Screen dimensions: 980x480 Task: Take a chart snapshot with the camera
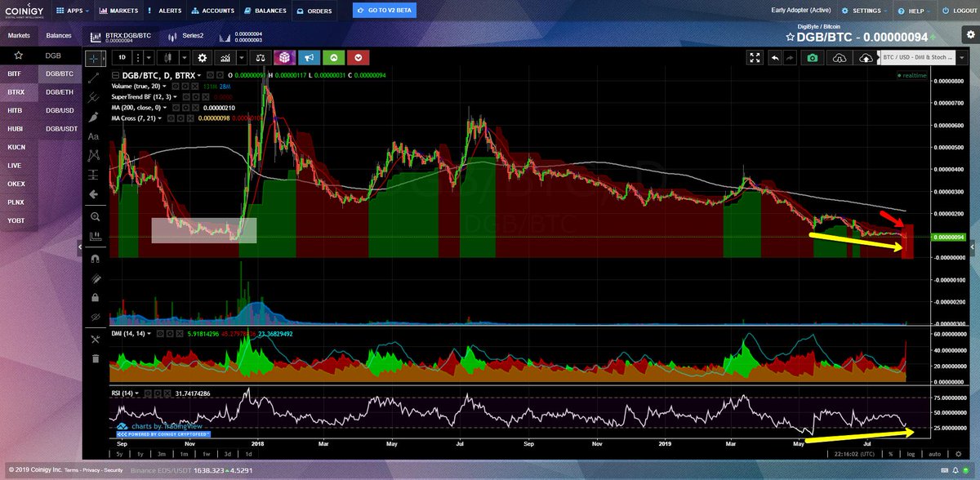(x=812, y=58)
